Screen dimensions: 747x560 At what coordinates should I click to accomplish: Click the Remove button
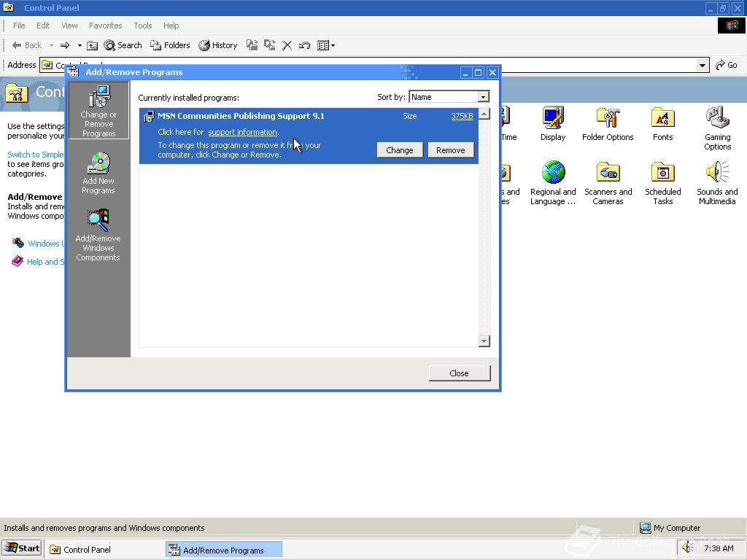[x=450, y=150]
